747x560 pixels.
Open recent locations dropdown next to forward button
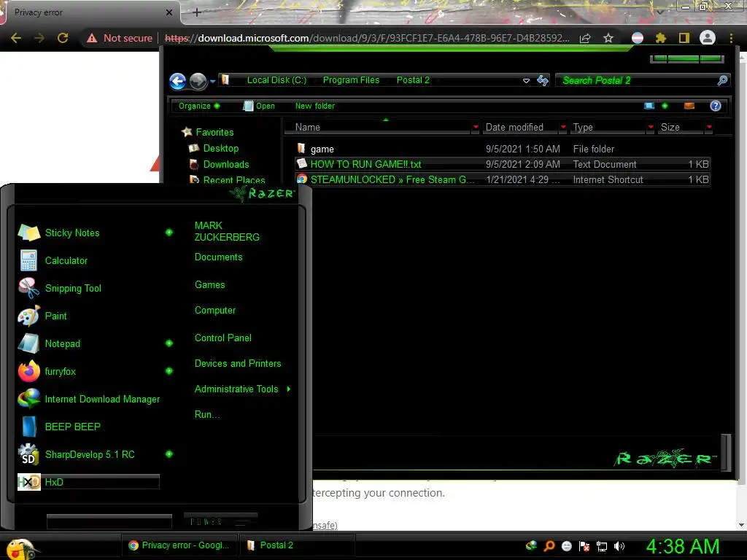point(212,82)
